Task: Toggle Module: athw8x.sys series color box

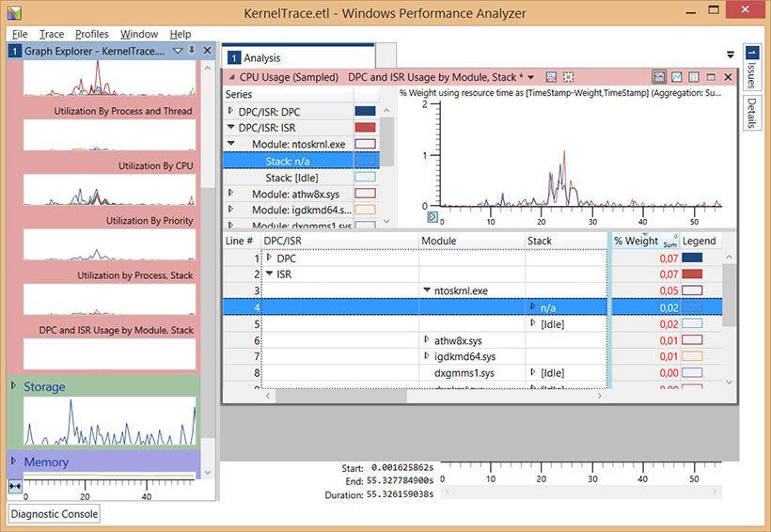Action: pyautogui.click(x=365, y=194)
